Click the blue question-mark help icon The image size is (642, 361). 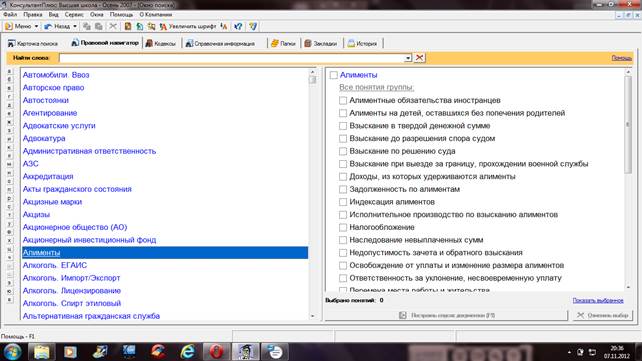[x=238, y=26]
